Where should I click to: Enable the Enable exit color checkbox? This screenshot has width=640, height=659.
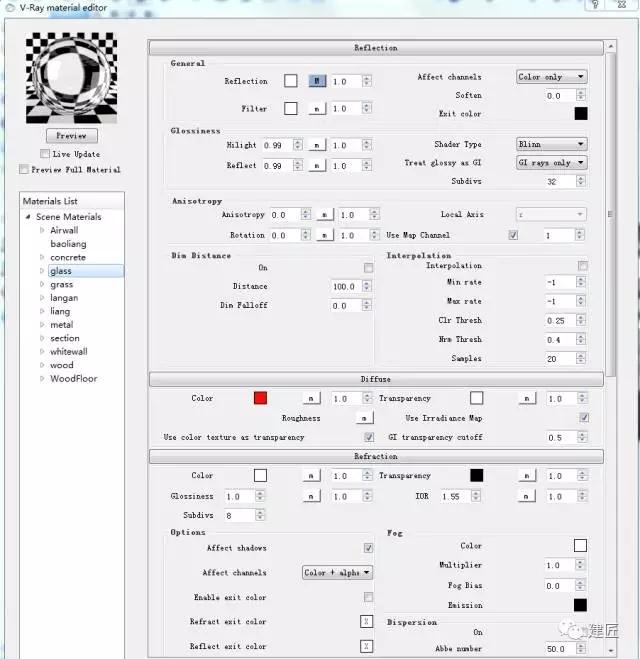(x=368, y=597)
